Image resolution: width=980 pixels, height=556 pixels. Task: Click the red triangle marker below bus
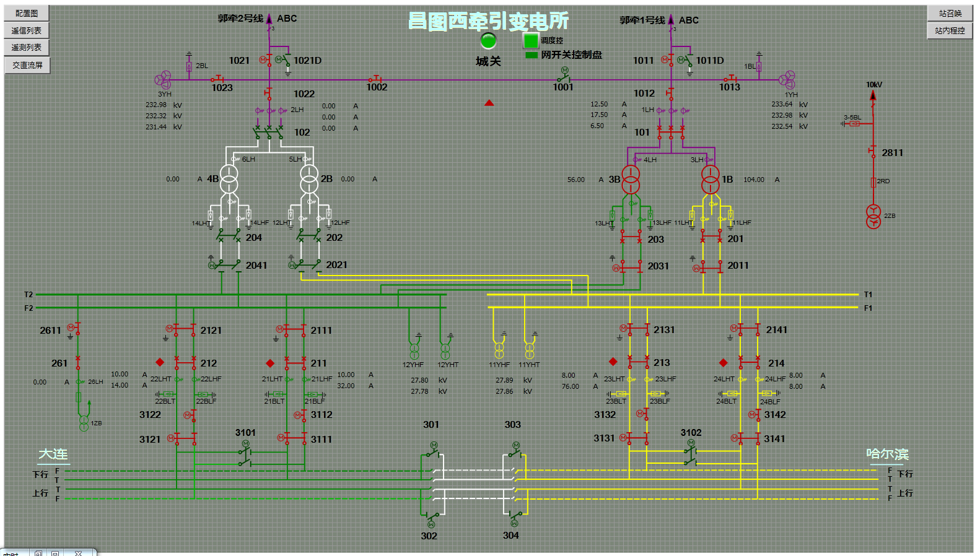(489, 103)
